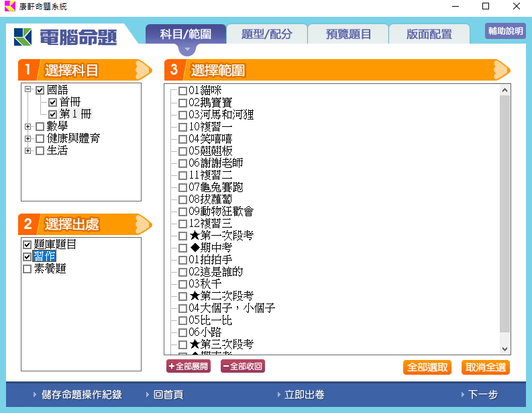Click the 電腦命題 logo icon
532x413 pixels.
pyautogui.click(x=23, y=36)
